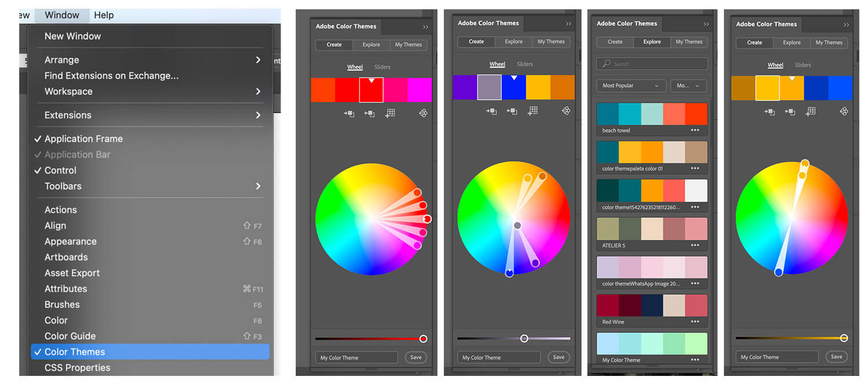Click the Search field in the Explore panel
The width and height of the screenshot is (868, 380).
pyautogui.click(x=652, y=64)
